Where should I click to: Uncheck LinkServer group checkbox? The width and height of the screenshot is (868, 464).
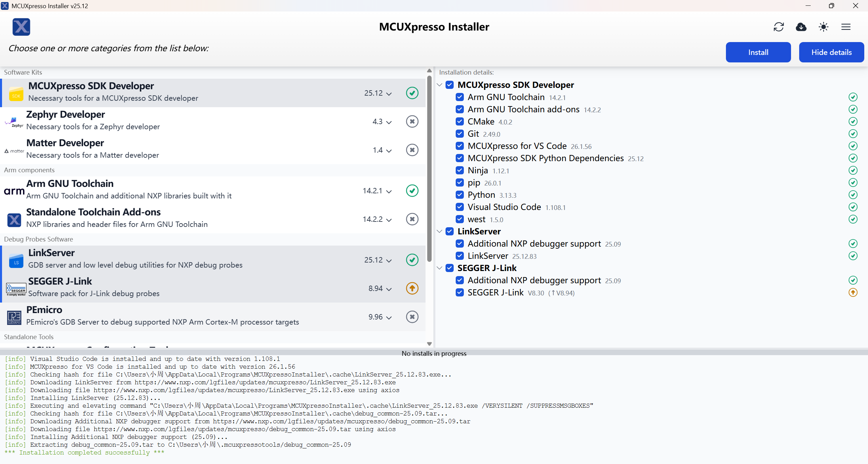450,231
